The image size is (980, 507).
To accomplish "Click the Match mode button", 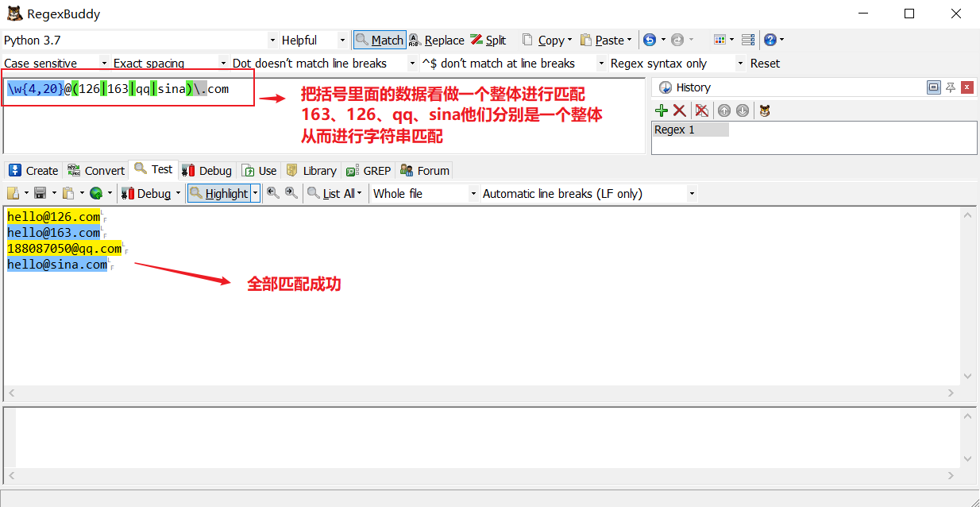I will pos(380,40).
